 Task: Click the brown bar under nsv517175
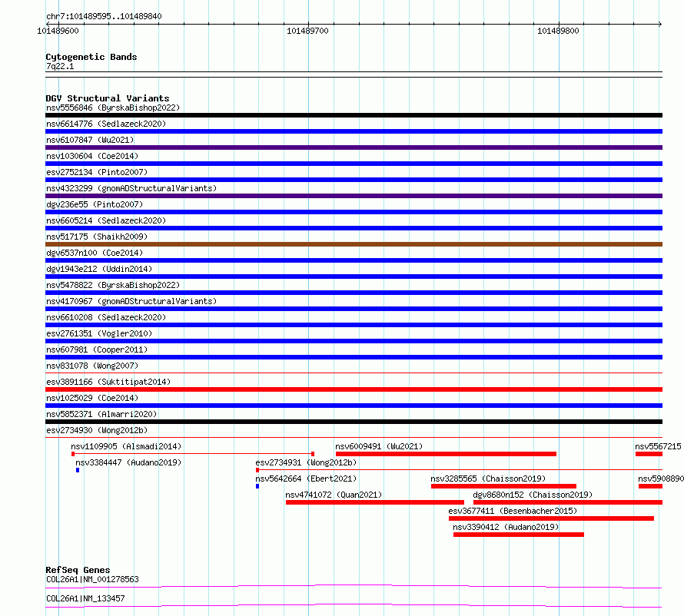tap(354, 244)
